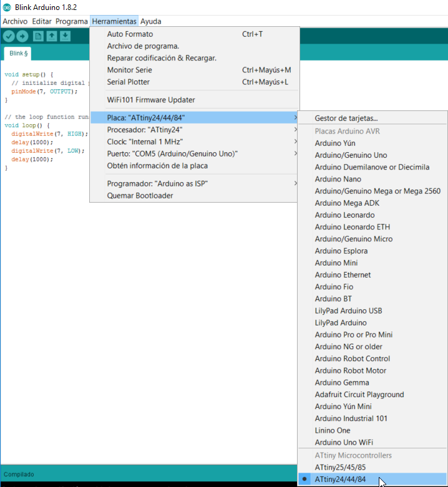Screen dimensions: 448x487
Task: Select Arduino Robot Motor board
Action: pyautogui.click(x=373, y=370)
